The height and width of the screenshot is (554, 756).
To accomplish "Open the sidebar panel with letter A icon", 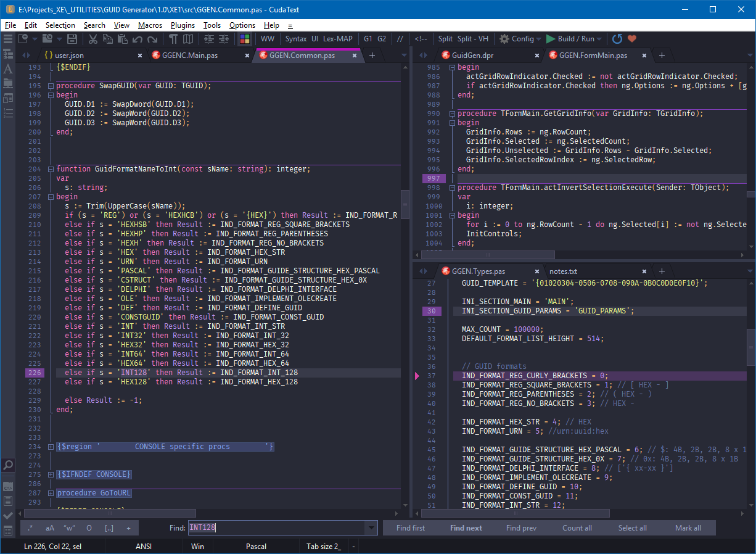I will pos(8,68).
